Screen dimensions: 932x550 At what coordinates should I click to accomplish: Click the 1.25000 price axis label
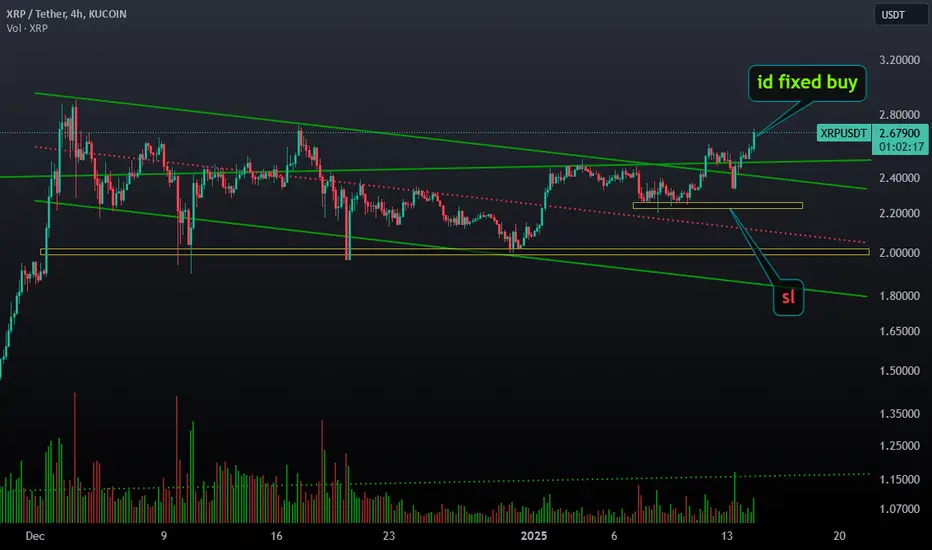point(899,445)
